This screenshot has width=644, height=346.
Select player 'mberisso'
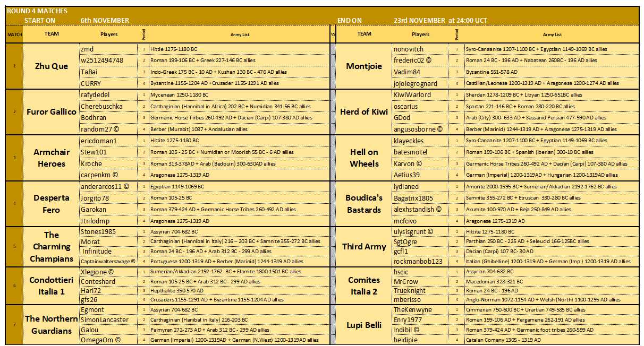click(407, 300)
